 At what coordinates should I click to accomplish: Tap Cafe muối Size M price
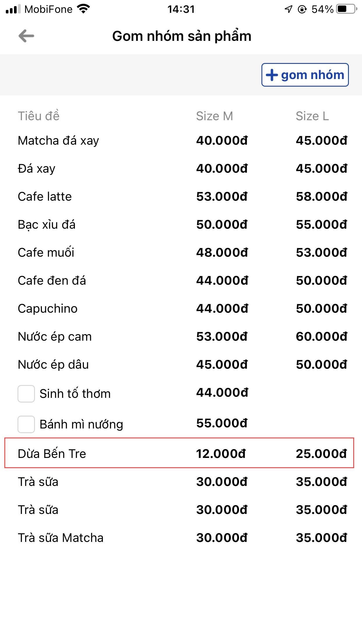222,253
